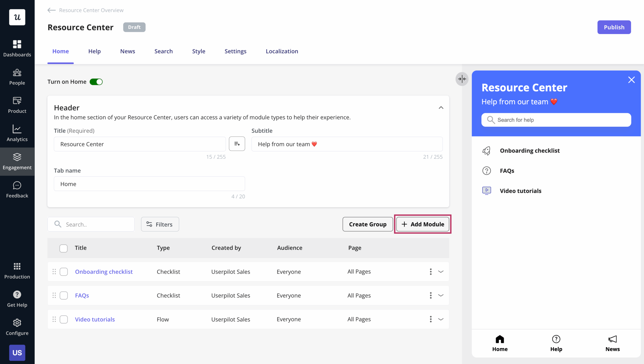644x364 pixels.
Task: Open Analytics from the left sidebar
Action: click(17, 133)
